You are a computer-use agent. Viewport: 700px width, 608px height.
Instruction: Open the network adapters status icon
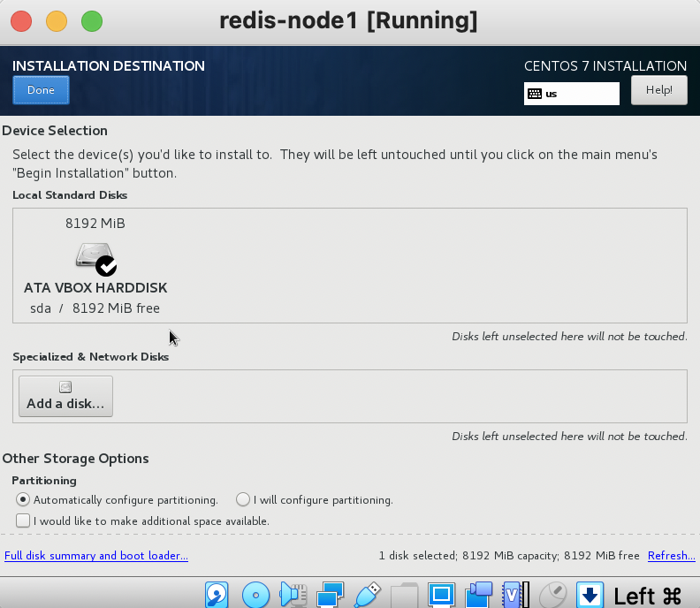tap(330, 595)
